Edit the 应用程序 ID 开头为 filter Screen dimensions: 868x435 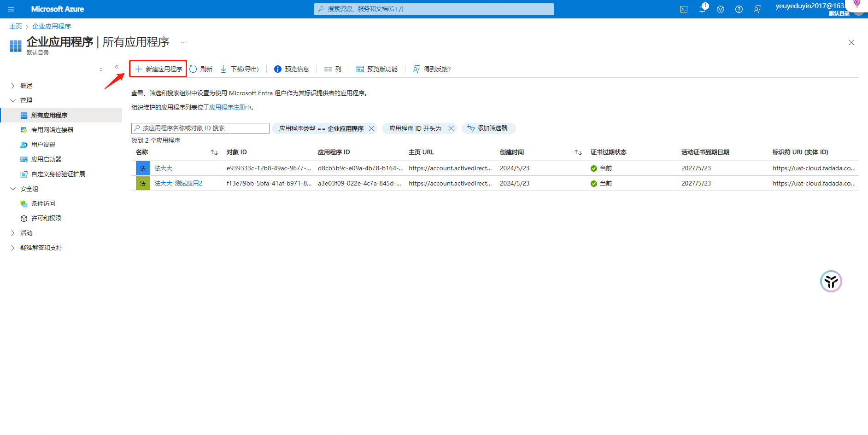[x=415, y=128]
